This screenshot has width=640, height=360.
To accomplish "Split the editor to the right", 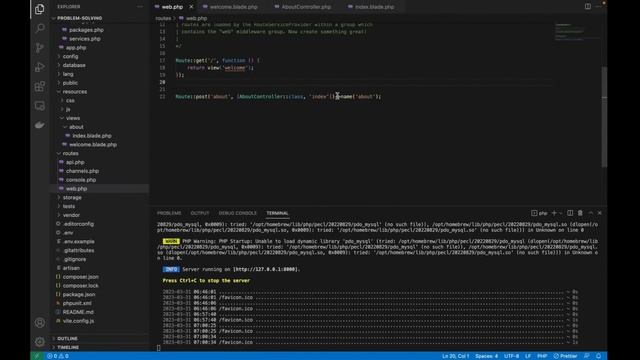I will tap(588, 7).
